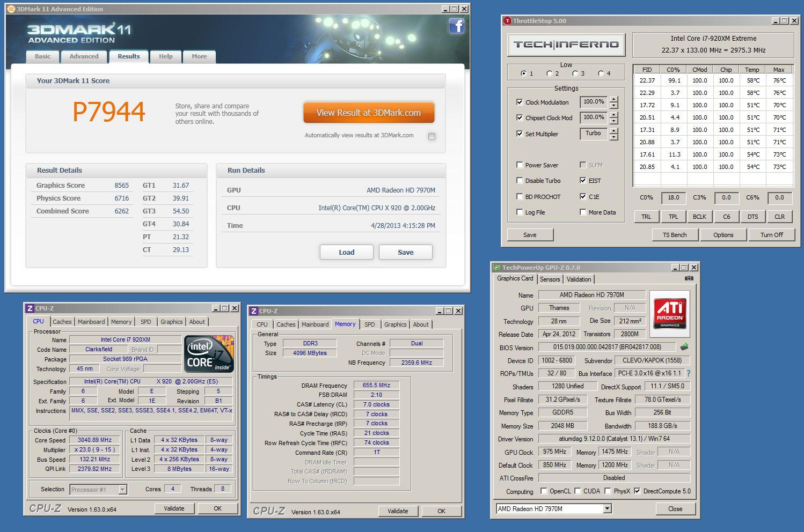Open the Sensors tab in GPU-Z
The width and height of the screenshot is (804, 532).
pyautogui.click(x=550, y=279)
